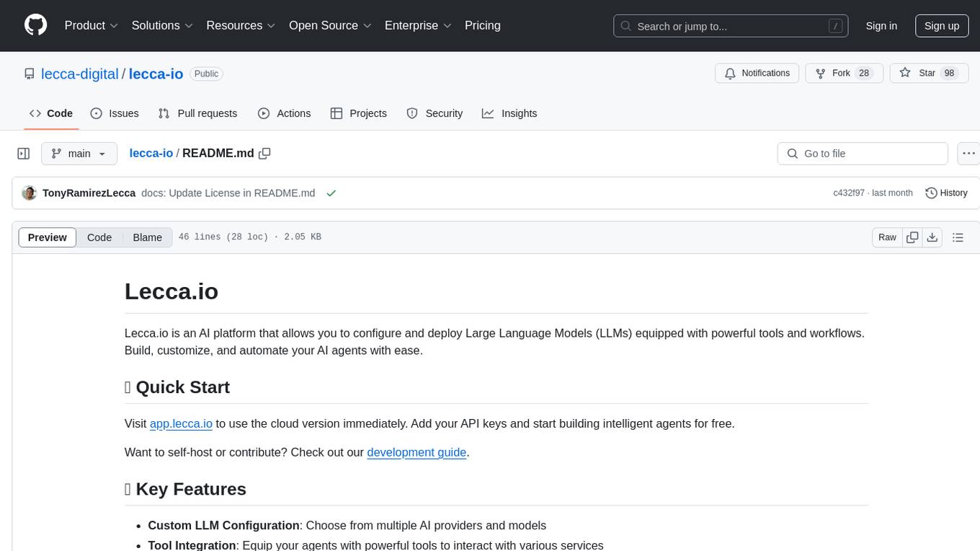This screenshot has width=980, height=551.
Task: Open TonyRamirezLecca's profile link
Action: coord(89,193)
